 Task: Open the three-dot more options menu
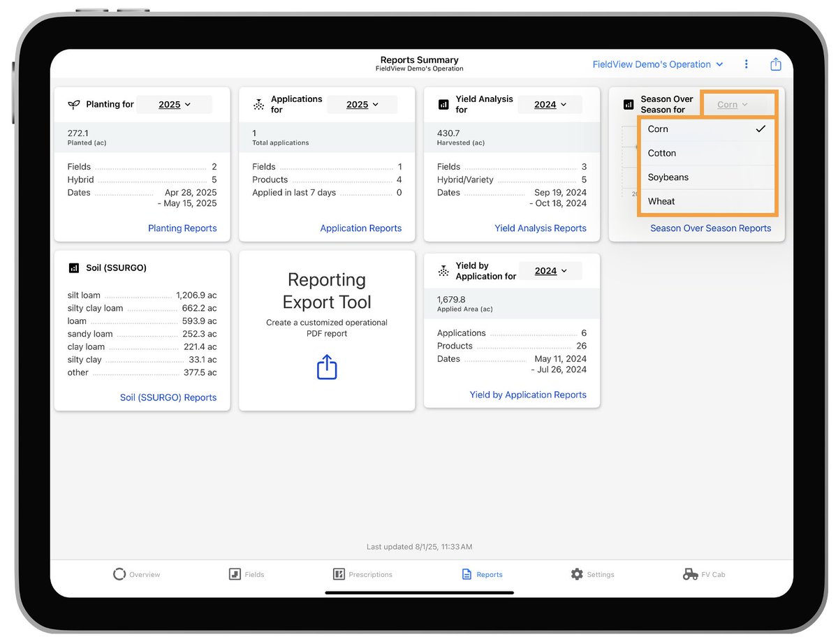click(746, 64)
